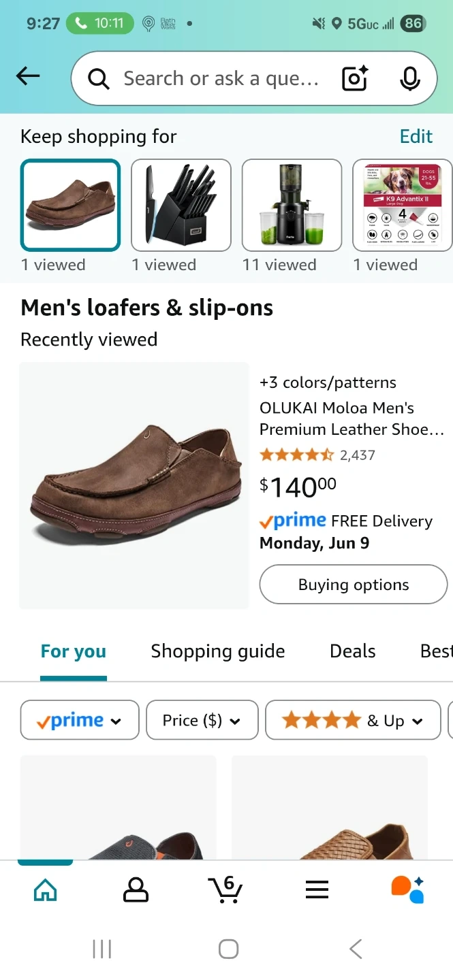Select the Deals tab
The height and width of the screenshot is (980, 453).
[352, 651]
